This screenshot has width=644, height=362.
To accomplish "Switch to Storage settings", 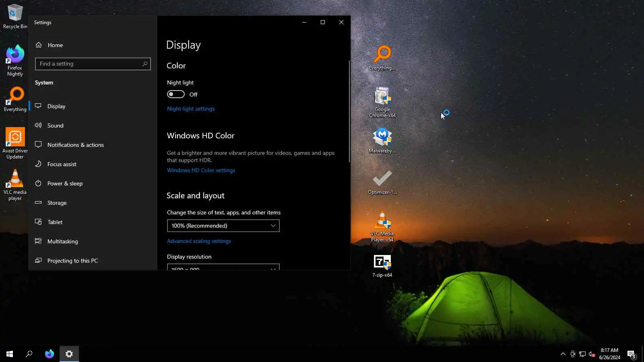I will click(93, 203).
